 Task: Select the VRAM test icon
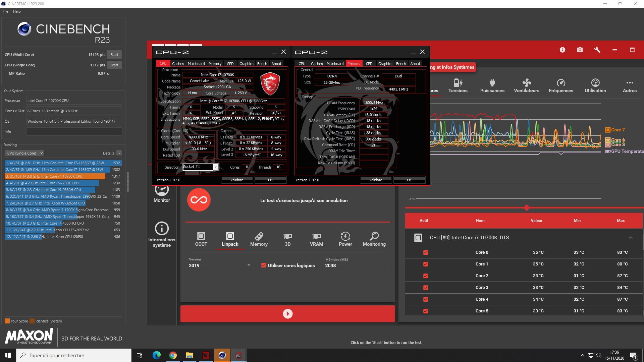click(x=316, y=236)
